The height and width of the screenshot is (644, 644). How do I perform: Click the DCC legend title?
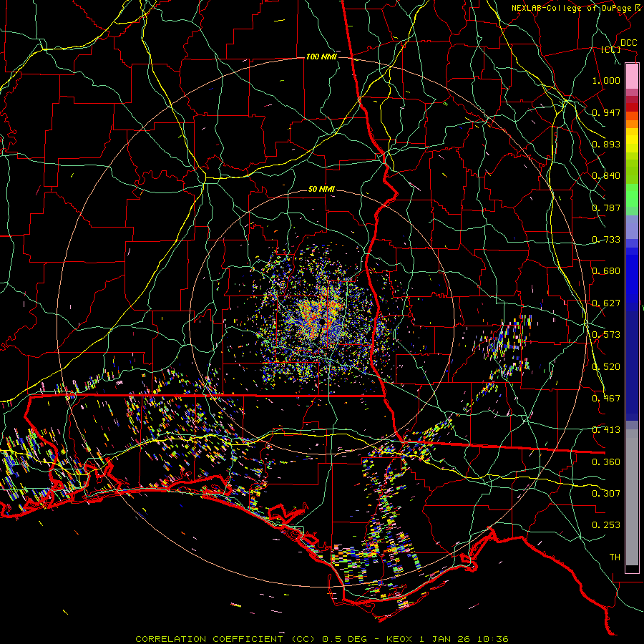(629, 43)
